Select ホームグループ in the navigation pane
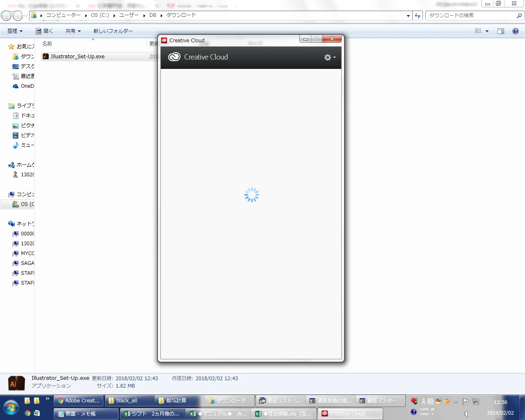 pos(21,164)
